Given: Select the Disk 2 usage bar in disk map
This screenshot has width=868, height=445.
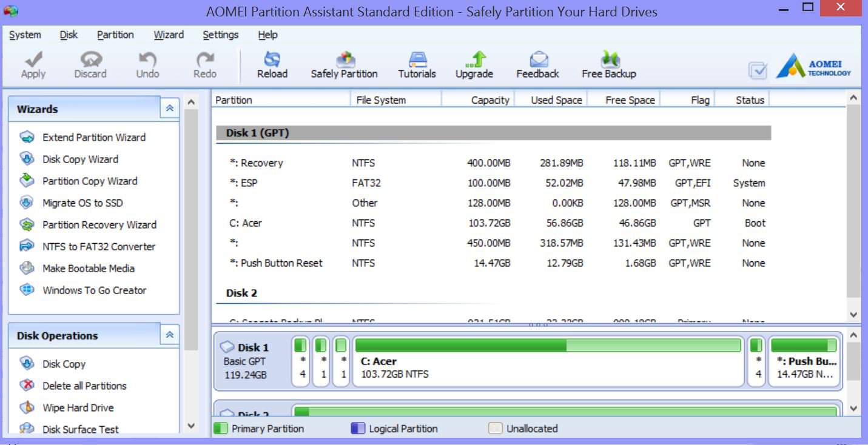Looking at the screenshot, I should pyautogui.click(x=565, y=411).
